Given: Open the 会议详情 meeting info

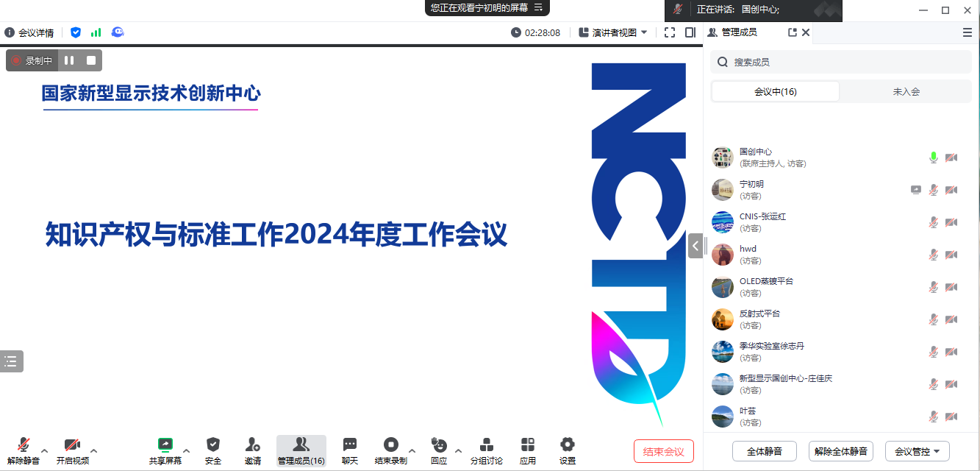Looking at the screenshot, I should click(x=29, y=32).
